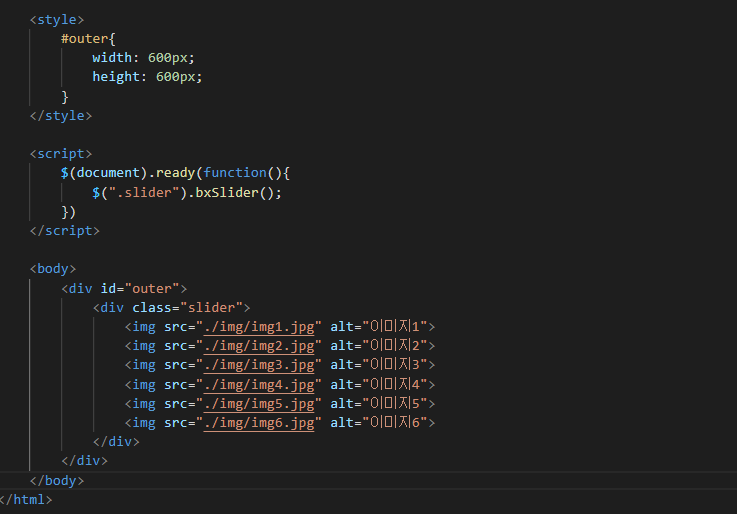737x514 pixels.
Task: Click the bxSlider() call line
Action: 187,193
